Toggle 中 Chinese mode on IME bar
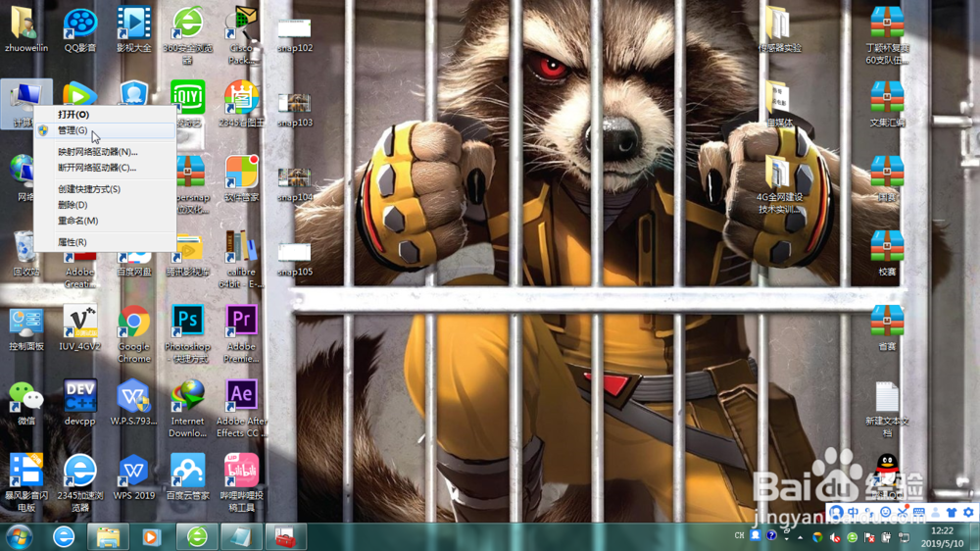This screenshot has height=551, width=980. pos(854,512)
